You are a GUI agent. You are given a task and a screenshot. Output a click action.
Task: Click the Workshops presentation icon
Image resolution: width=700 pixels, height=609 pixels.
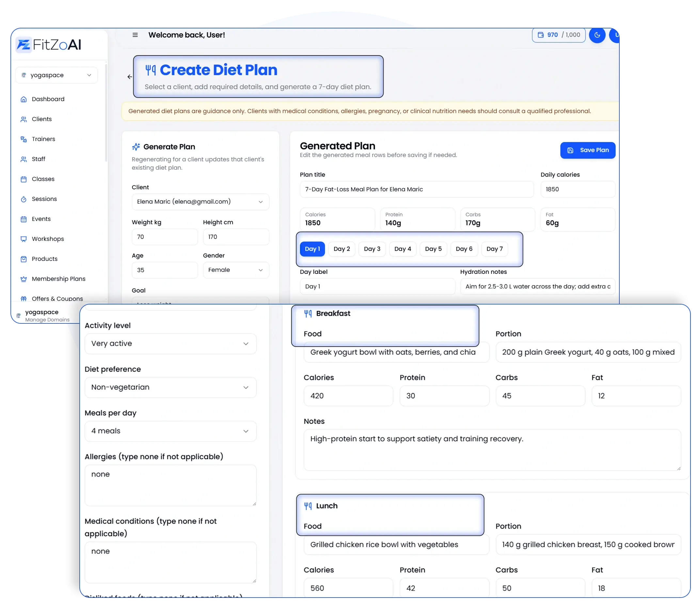click(x=24, y=239)
